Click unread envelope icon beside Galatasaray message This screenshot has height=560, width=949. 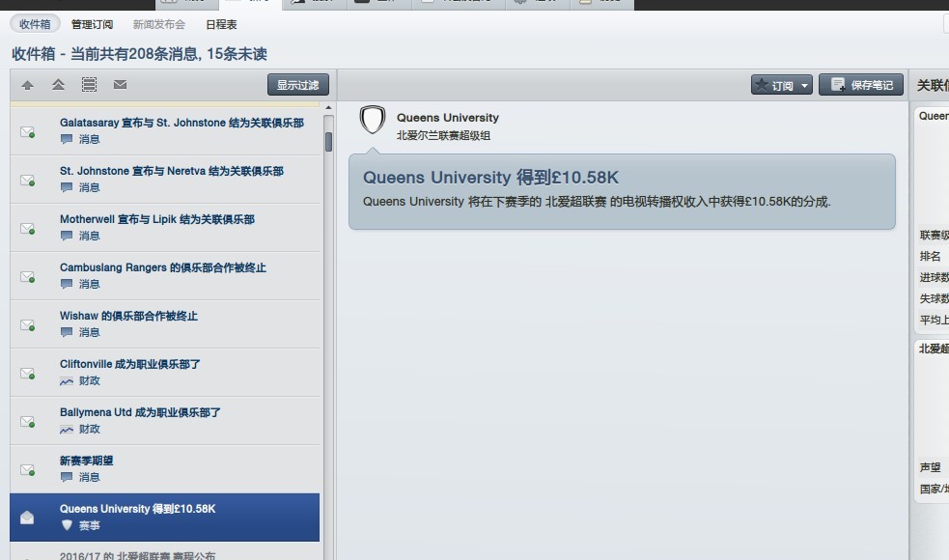(27, 131)
